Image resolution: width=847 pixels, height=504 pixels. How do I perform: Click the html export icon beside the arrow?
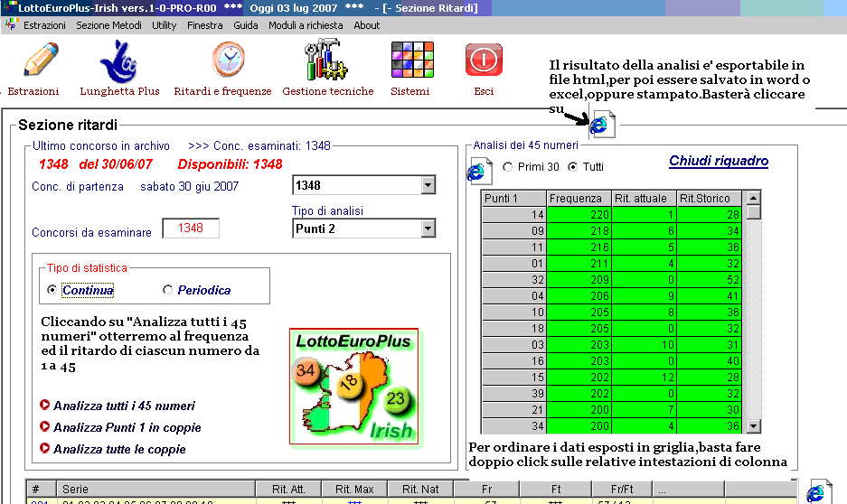click(x=602, y=124)
